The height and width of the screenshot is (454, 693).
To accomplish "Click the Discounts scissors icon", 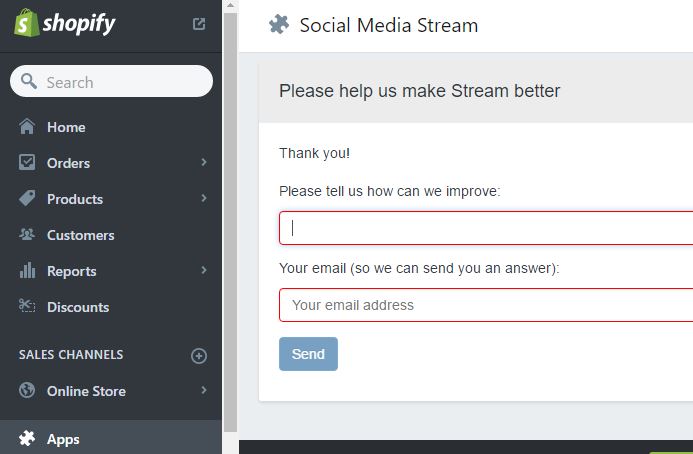I will 27,306.
